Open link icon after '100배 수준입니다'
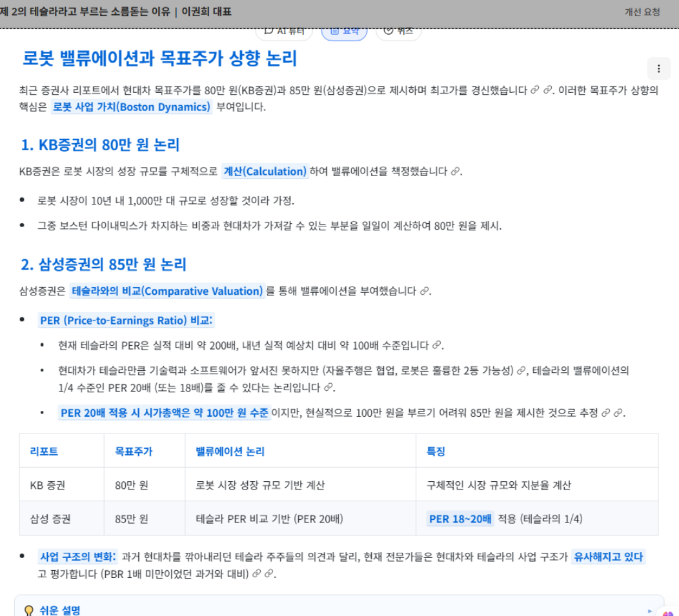 coord(437,346)
